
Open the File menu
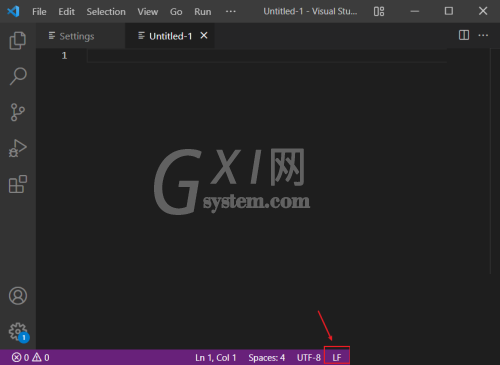click(x=39, y=12)
